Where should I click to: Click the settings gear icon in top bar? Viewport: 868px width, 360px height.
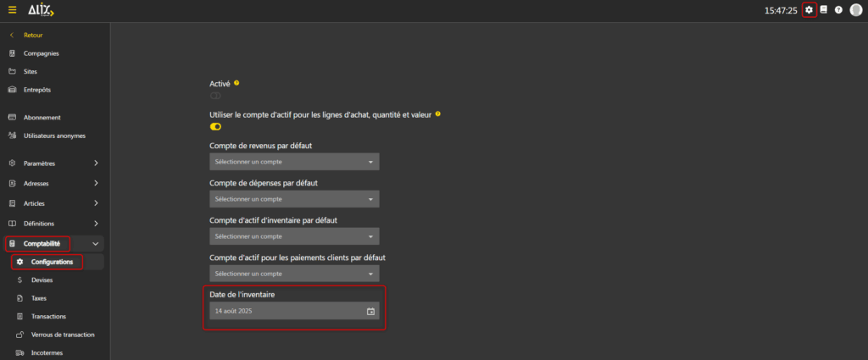(x=809, y=10)
